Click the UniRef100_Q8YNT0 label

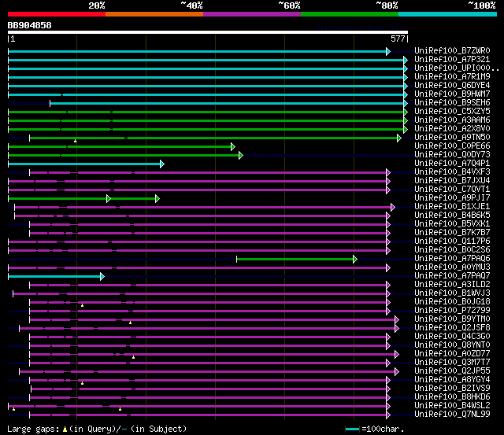(452, 345)
